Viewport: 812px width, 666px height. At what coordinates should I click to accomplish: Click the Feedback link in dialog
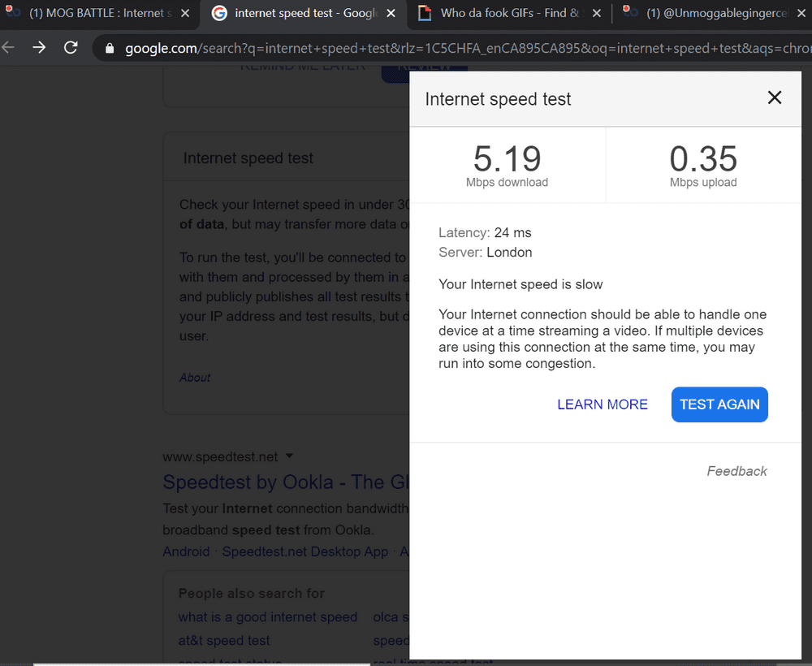(736, 471)
